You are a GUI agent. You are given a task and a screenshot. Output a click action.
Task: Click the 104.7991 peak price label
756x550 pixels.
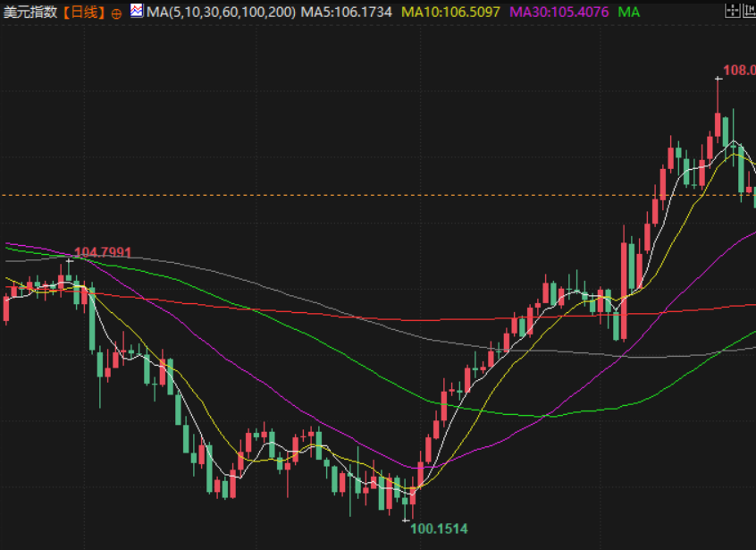coord(102,252)
